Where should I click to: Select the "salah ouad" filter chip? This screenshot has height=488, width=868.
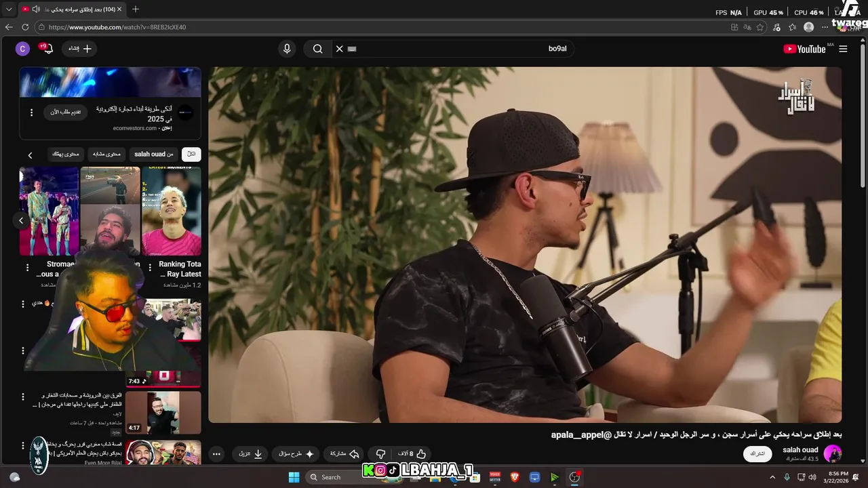(x=153, y=155)
